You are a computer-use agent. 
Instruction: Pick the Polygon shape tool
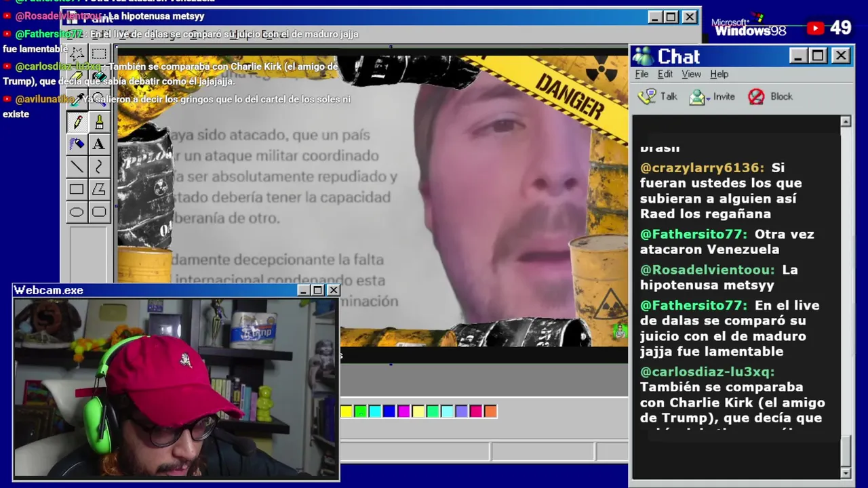coord(99,189)
